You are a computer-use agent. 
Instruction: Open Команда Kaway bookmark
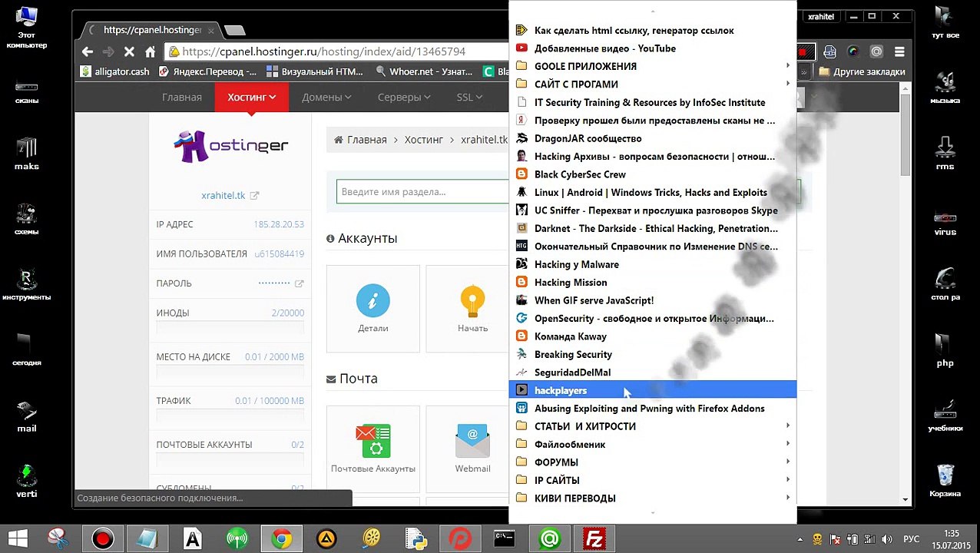tap(652, 336)
